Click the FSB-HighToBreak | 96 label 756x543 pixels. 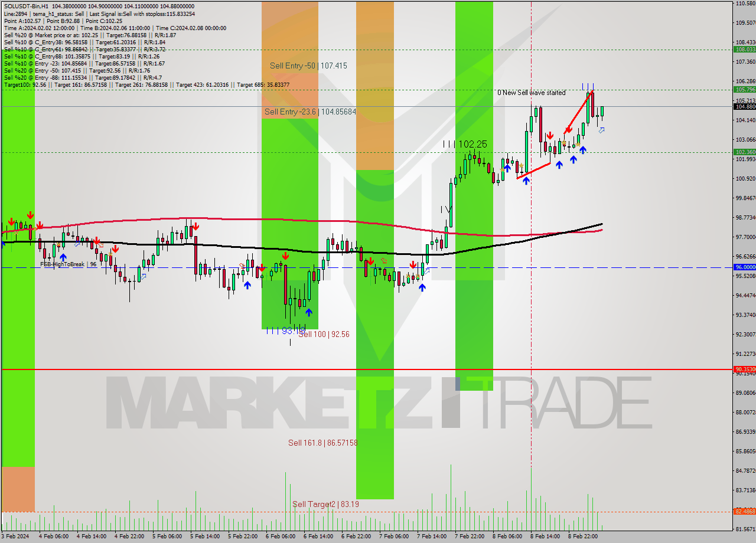coord(69,264)
